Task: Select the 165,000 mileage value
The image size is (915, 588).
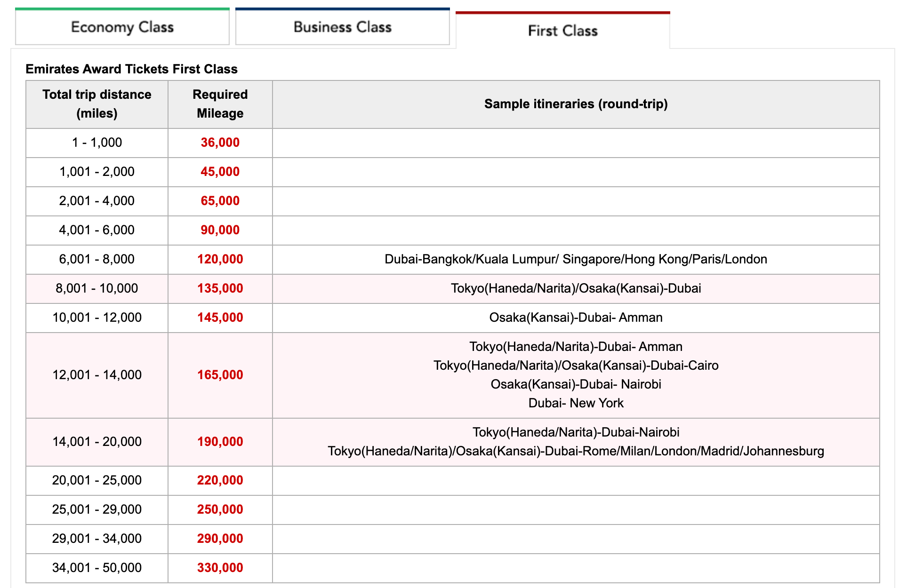Action: [220, 375]
